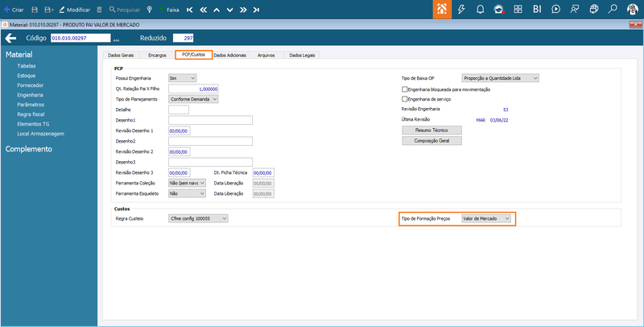The height and width of the screenshot is (327, 644).
Task: Click the previous record up chevron
Action: click(x=217, y=10)
